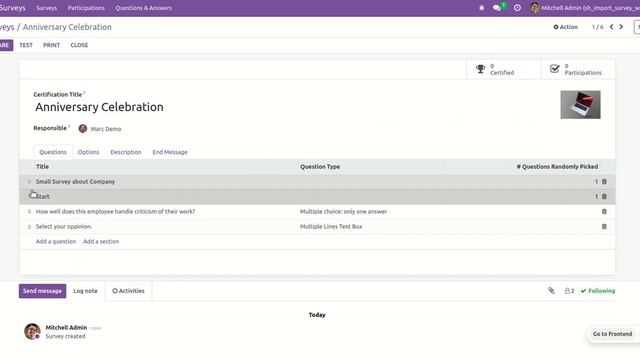The height and width of the screenshot is (360, 640).
Task: Go to previous record arrow
Action: coord(611,27)
